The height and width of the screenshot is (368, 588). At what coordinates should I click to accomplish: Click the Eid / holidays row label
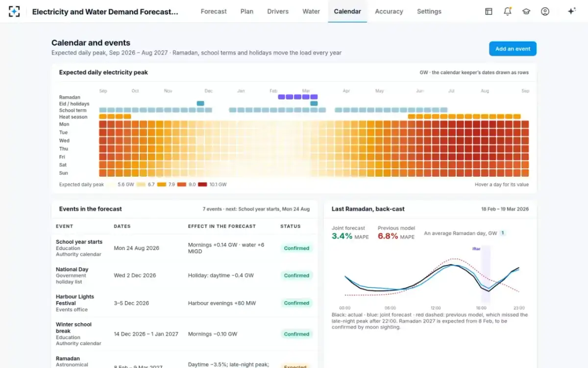coord(73,104)
